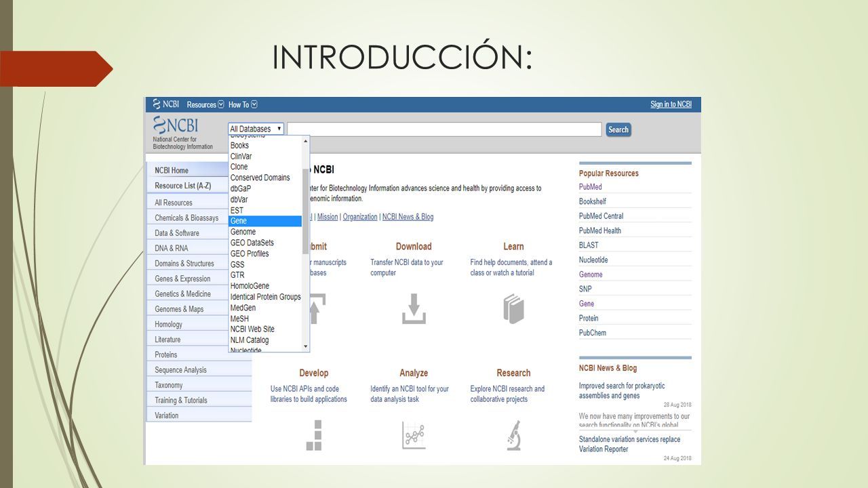Select MedGen in the database list
The image size is (868, 488).
tap(265, 308)
